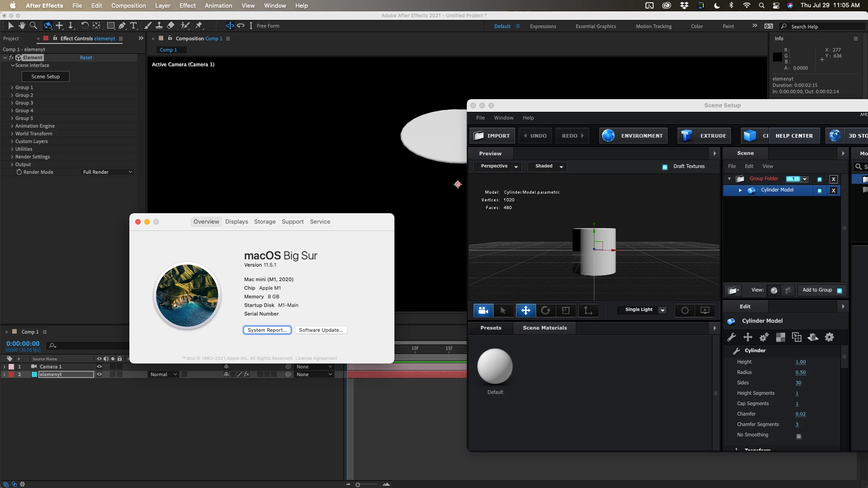The image size is (868, 488).
Task: Toggle the Cylinder Model enable checkbox
Action: (x=819, y=191)
